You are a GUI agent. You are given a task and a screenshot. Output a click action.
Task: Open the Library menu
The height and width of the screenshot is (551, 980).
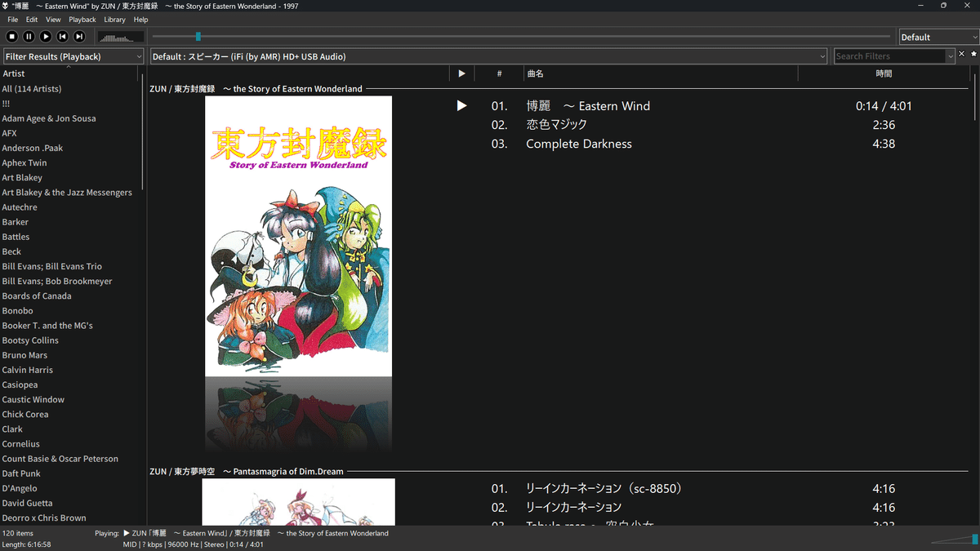click(x=115, y=20)
